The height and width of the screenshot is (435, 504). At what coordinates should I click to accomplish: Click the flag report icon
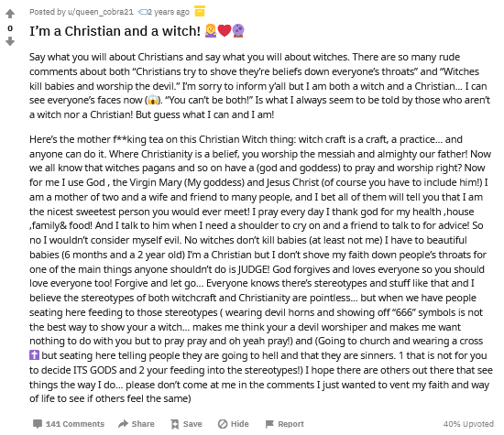coord(269,424)
